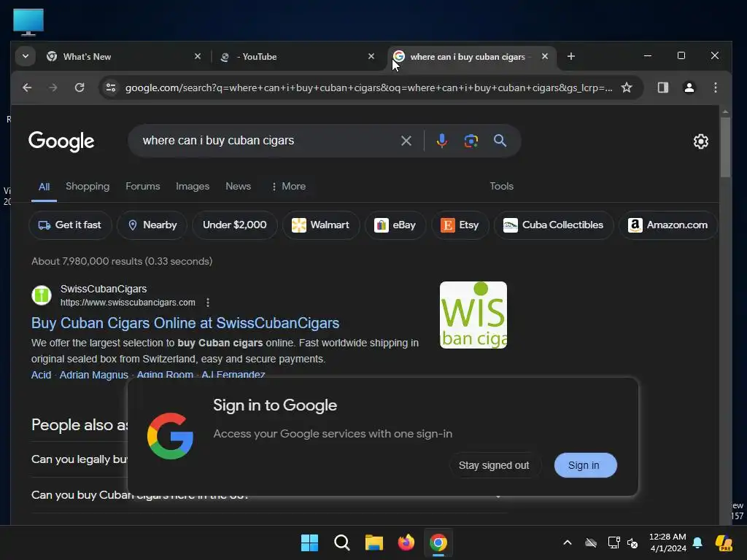Open search Tools options
Image resolution: width=747 pixels, height=560 pixels.
click(x=502, y=186)
